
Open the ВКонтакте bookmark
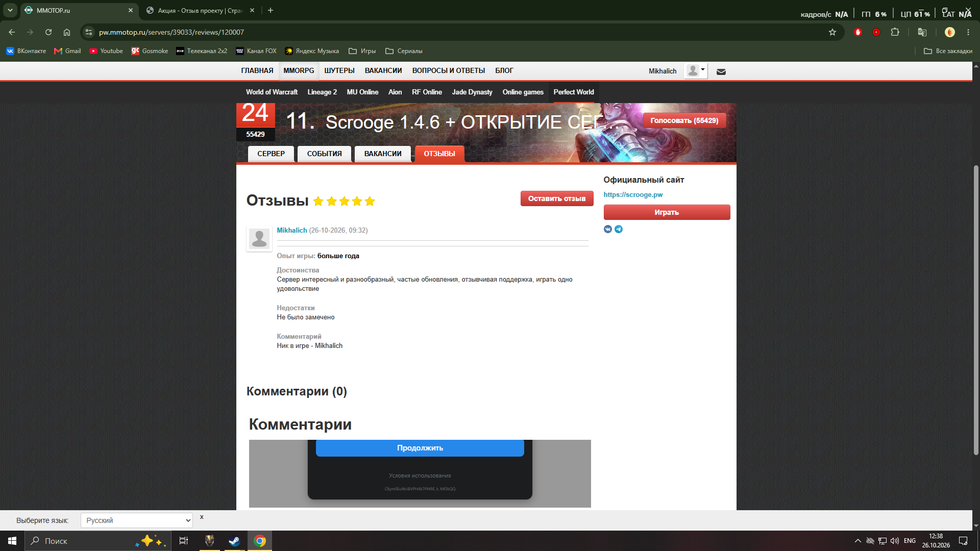coord(26,51)
